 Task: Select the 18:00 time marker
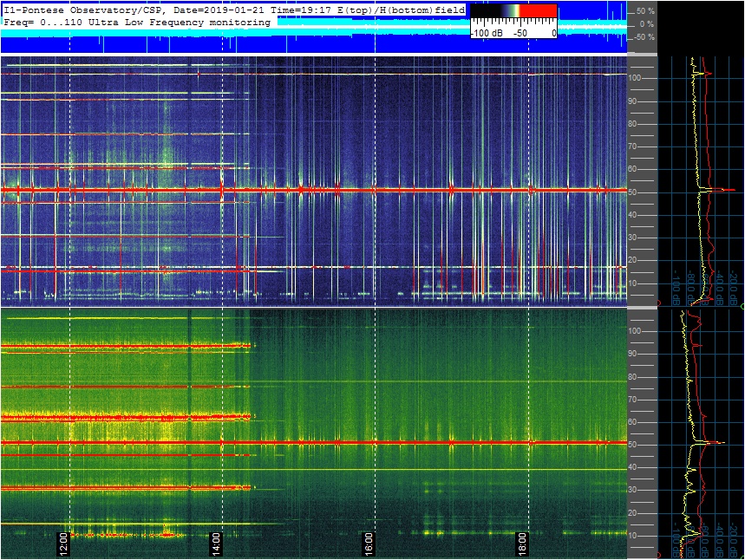point(522,544)
